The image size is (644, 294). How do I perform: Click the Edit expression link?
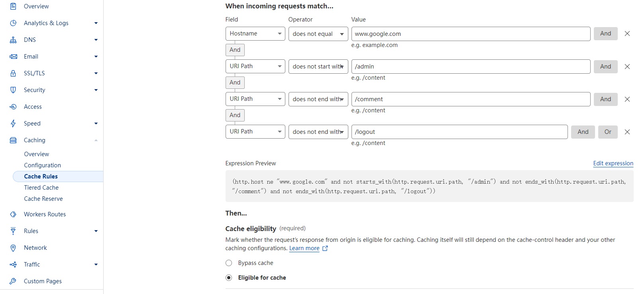point(613,163)
